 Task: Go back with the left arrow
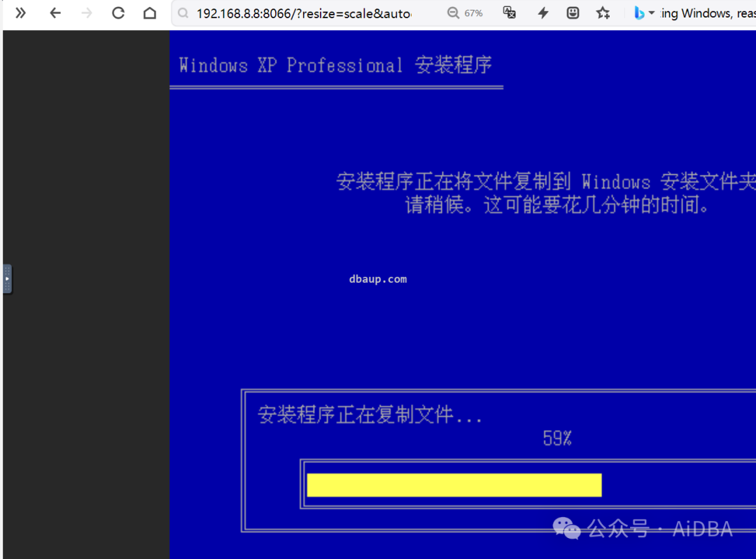55,13
